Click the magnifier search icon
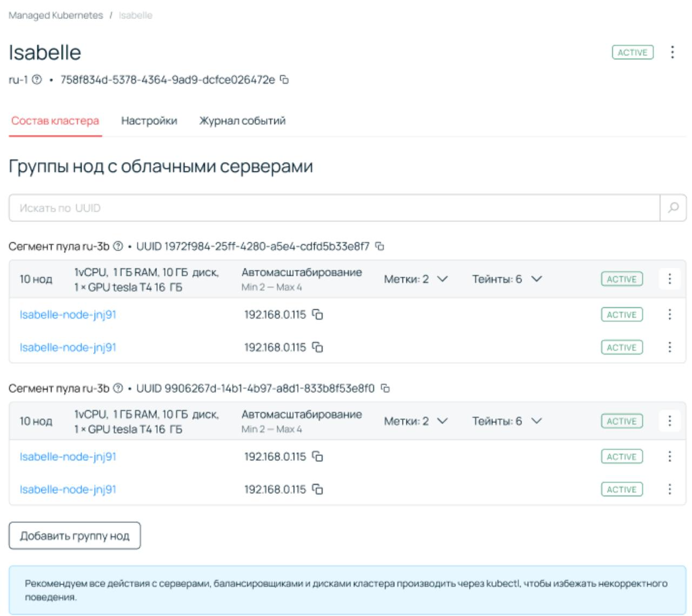 673,208
